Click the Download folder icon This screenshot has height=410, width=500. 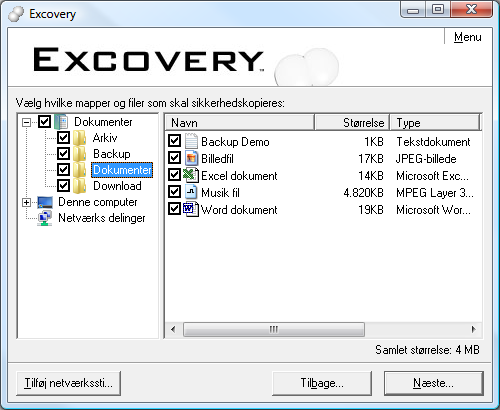[x=79, y=186]
